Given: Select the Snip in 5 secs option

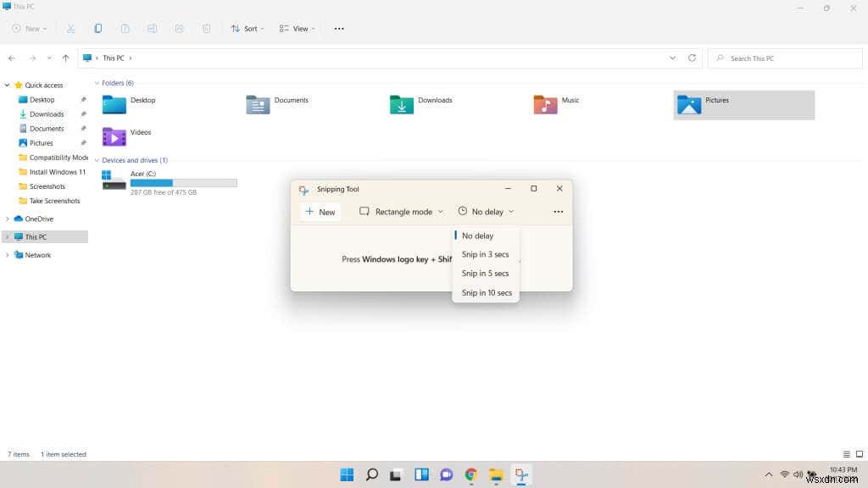Looking at the screenshot, I should pyautogui.click(x=483, y=273).
